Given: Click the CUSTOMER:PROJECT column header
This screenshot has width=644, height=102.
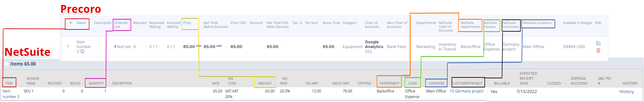Looking at the screenshot, I should [x=467, y=83].
